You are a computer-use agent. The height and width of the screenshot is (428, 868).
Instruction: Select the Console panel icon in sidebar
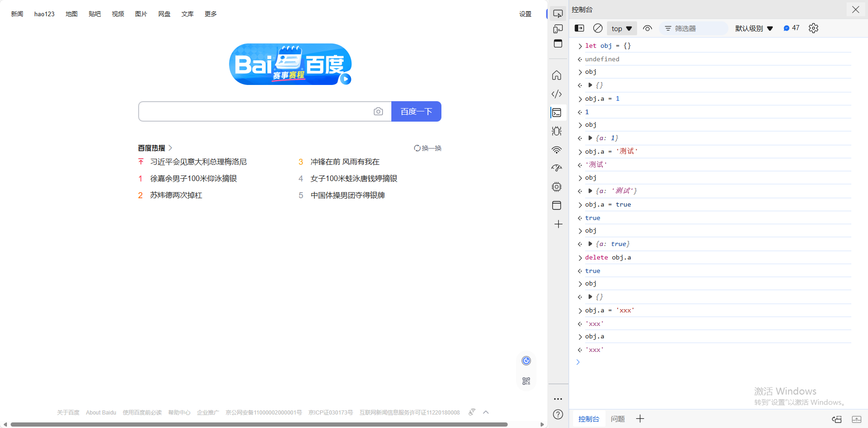[557, 112]
